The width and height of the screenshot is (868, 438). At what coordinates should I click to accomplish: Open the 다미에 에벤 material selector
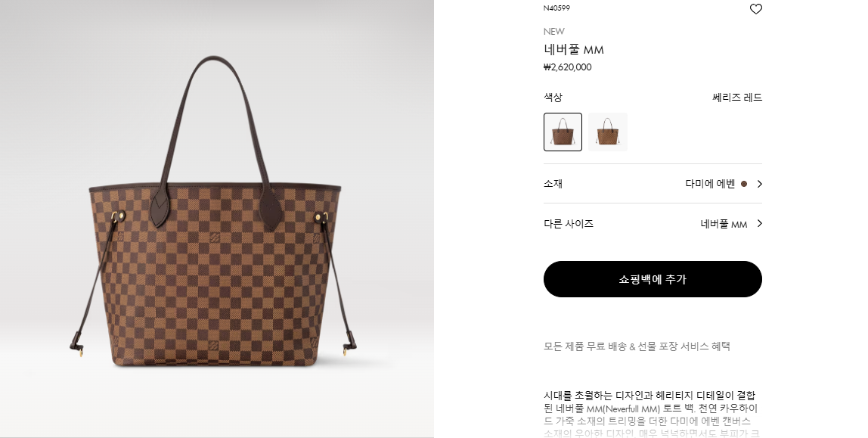pyautogui.click(x=710, y=184)
